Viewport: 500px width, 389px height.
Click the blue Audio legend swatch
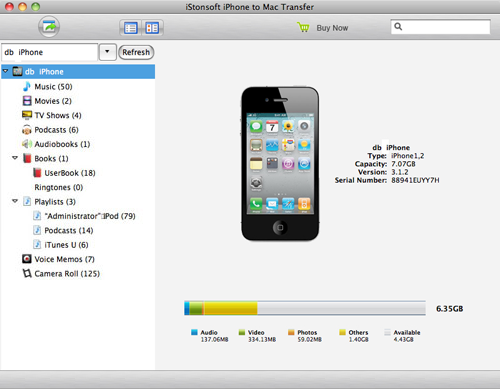194,332
